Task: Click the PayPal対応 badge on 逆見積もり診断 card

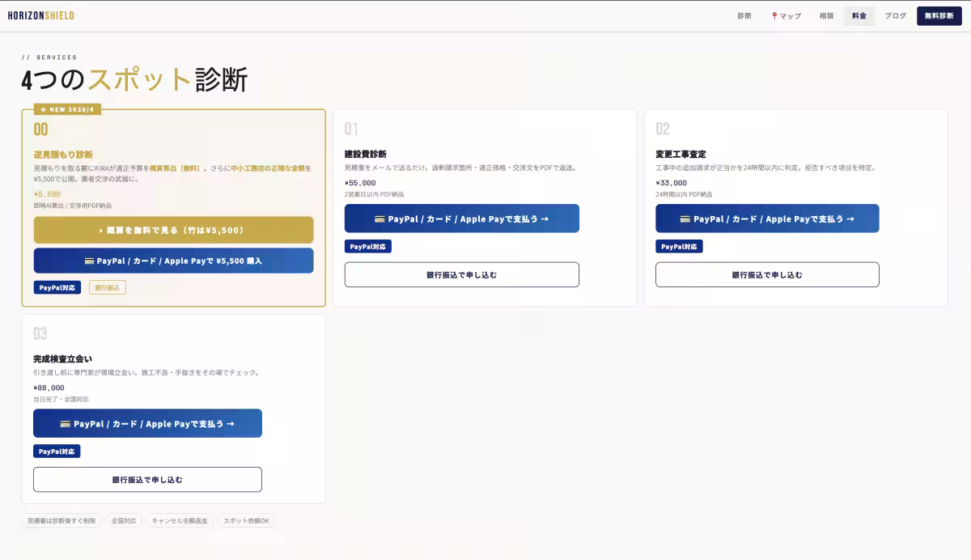Action: point(56,286)
